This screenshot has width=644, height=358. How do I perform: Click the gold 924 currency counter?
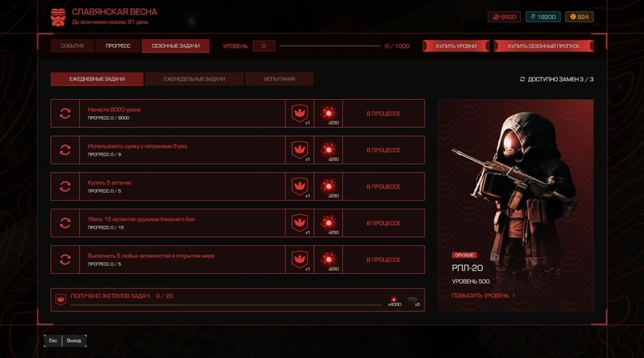click(579, 17)
